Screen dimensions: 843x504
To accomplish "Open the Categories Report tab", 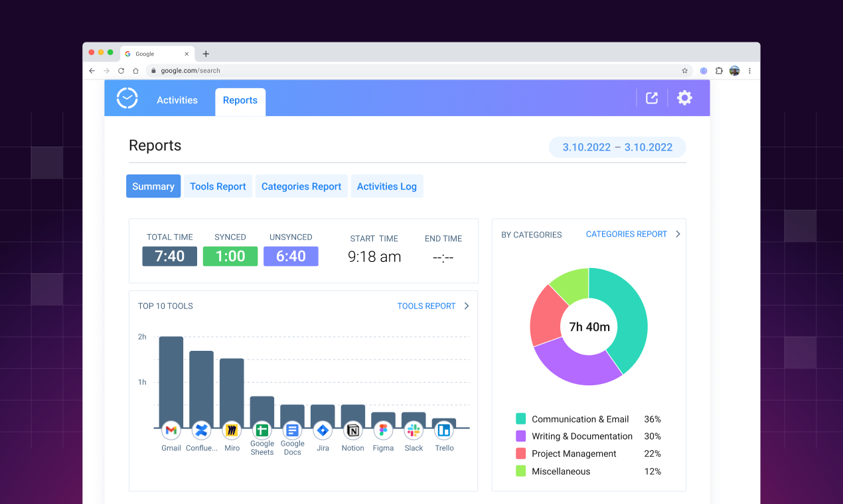I will click(301, 186).
